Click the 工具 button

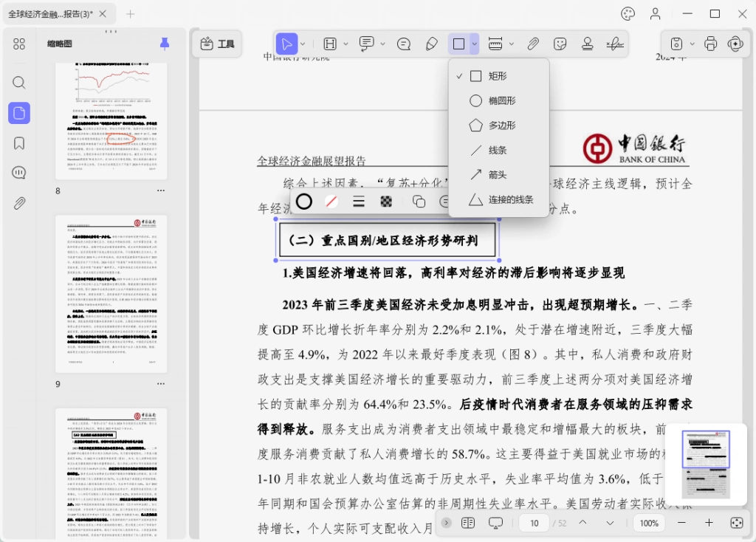(217, 44)
